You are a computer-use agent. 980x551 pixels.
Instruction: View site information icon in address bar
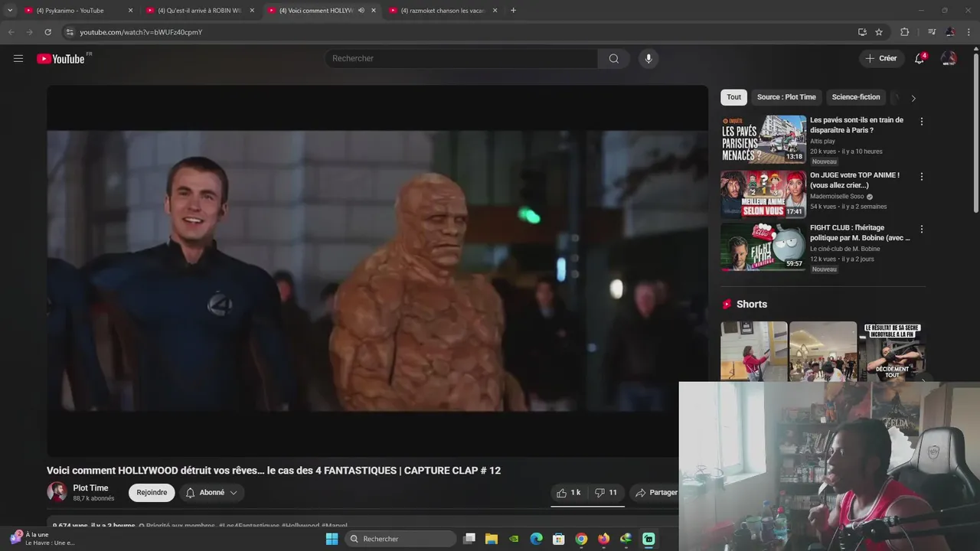(70, 32)
